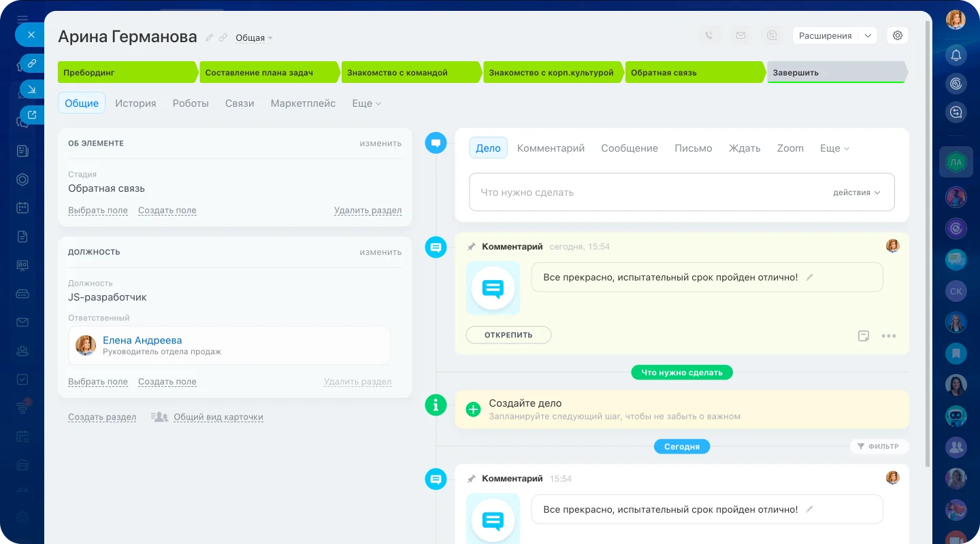
Task: Click the phone call icon in header
Action: (709, 36)
